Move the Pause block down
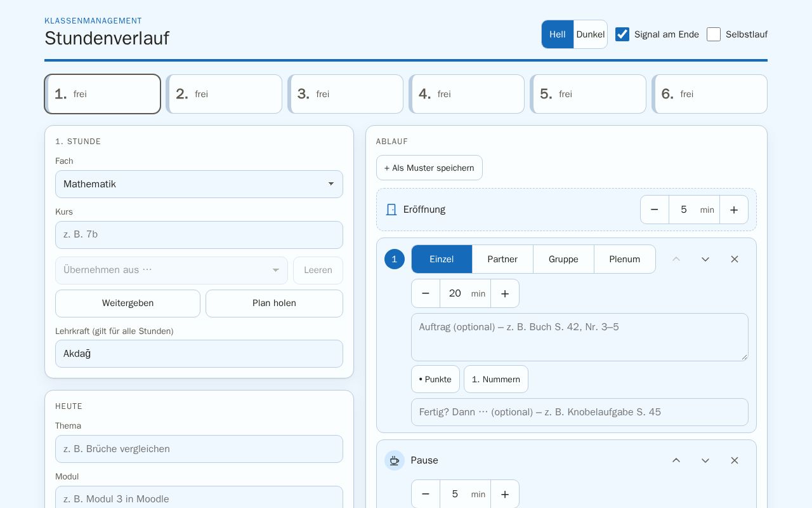This screenshot has width=812, height=508. click(x=705, y=460)
